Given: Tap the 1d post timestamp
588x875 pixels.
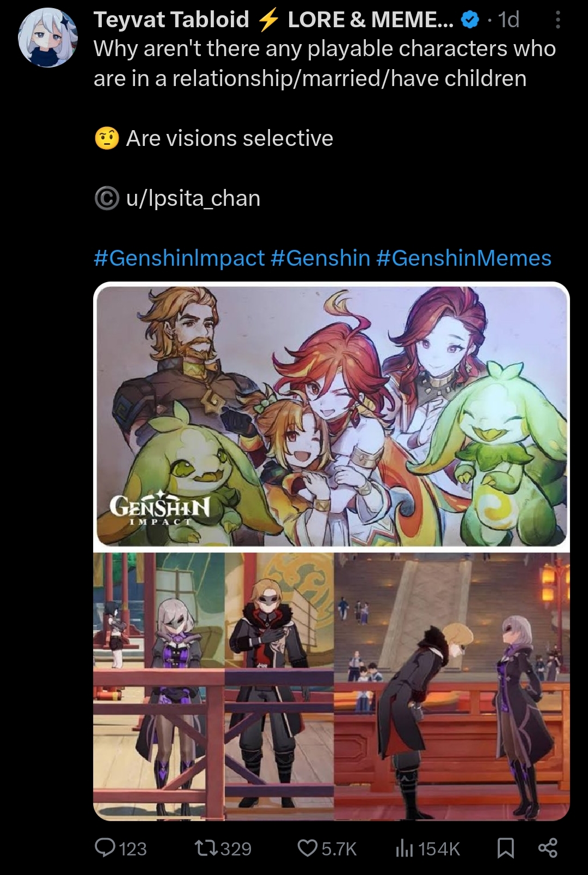Looking at the screenshot, I should pyautogui.click(x=509, y=20).
